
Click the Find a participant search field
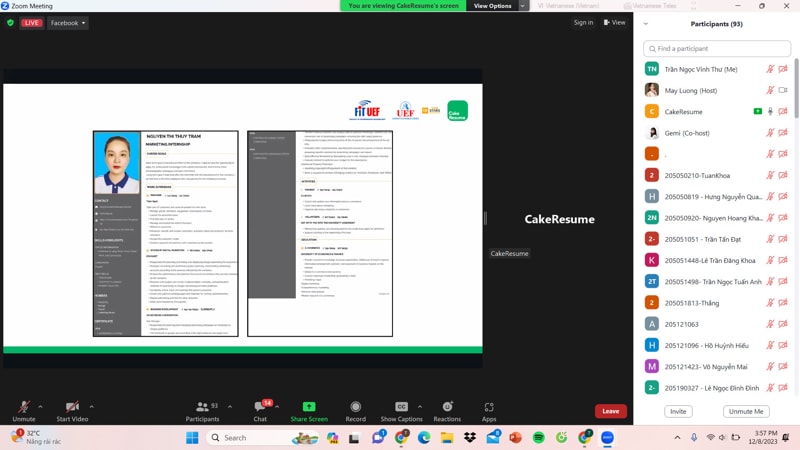pyautogui.click(x=722, y=48)
